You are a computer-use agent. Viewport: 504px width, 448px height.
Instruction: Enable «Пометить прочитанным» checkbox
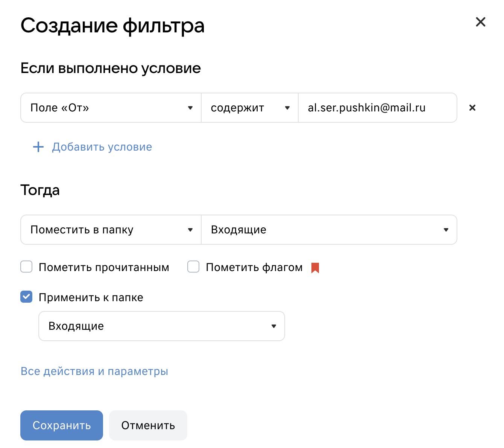pyautogui.click(x=26, y=267)
